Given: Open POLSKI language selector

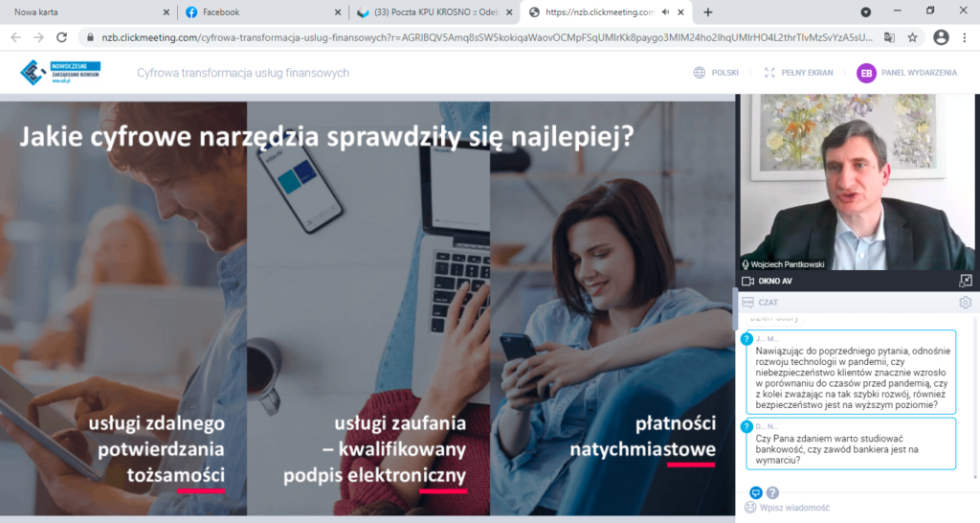Looking at the screenshot, I should coord(716,73).
